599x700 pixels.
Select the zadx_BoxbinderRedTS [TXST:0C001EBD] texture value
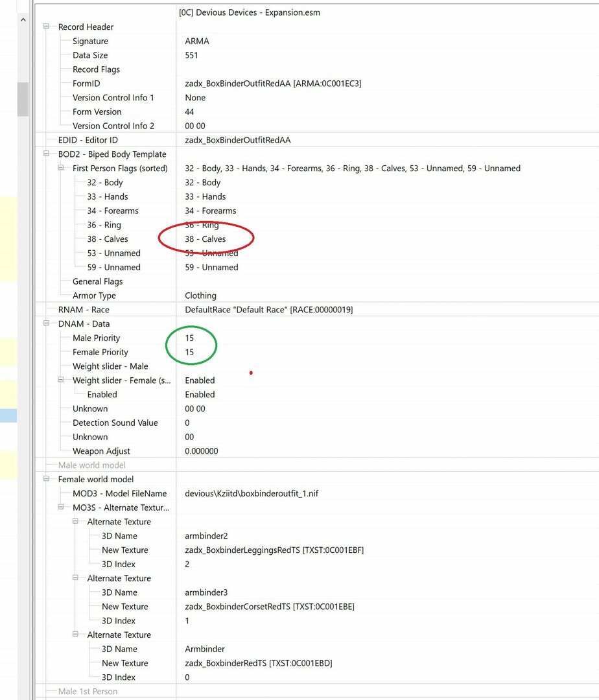[x=259, y=664]
